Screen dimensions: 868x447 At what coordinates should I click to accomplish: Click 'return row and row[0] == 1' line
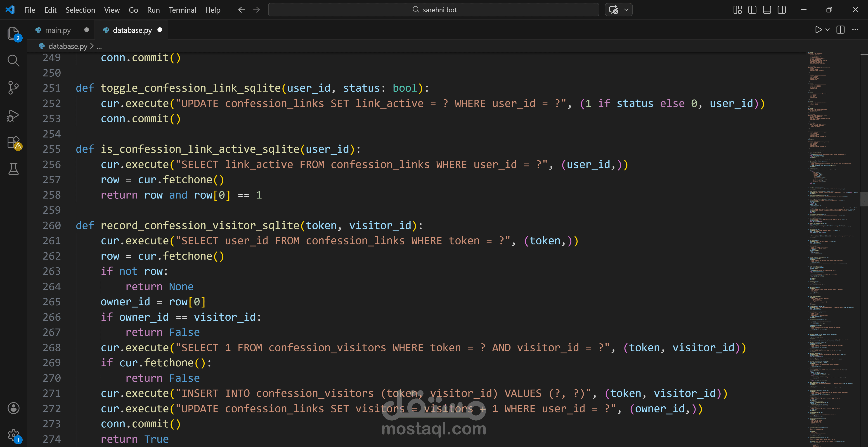coord(181,195)
